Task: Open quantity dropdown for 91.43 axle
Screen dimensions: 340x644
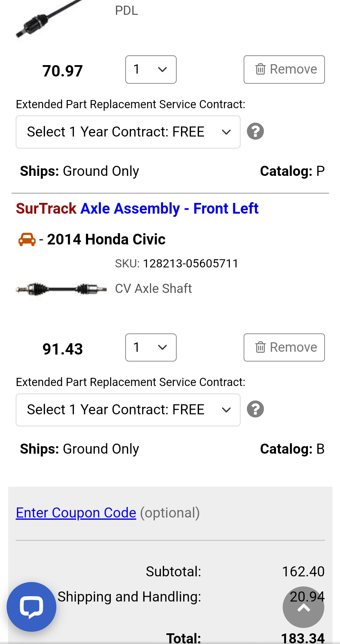Action: point(151,347)
